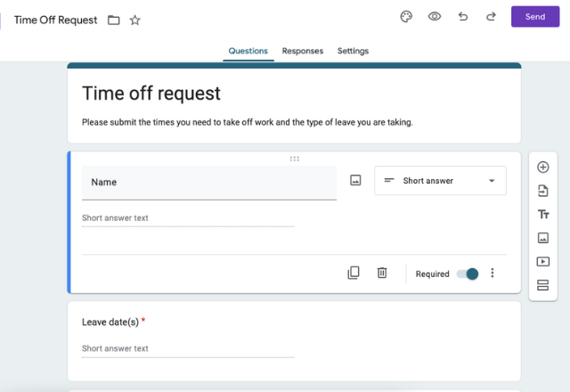This screenshot has height=392, width=570.
Task: Edit the form description text
Action: 248,122
